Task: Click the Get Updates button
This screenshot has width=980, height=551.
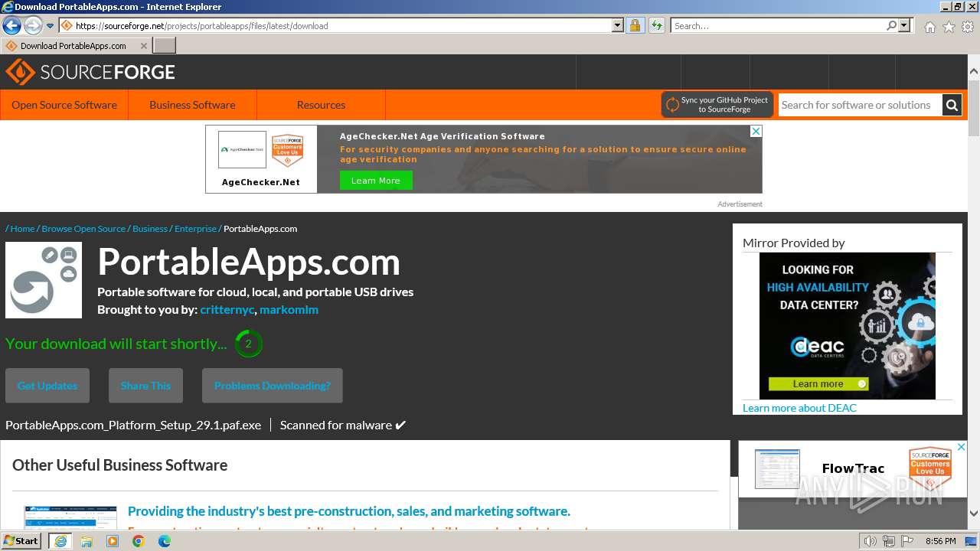Action: click(47, 386)
